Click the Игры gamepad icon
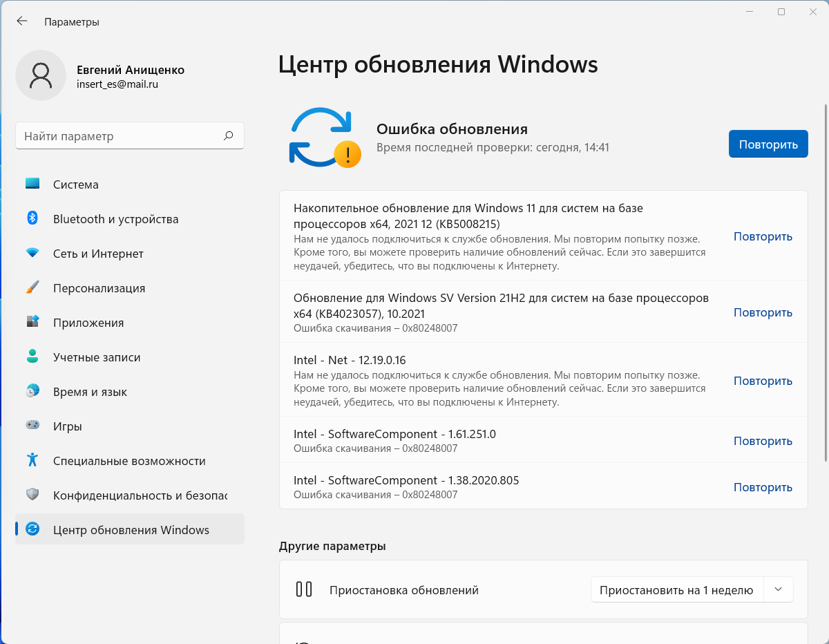This screenshot has width=829, height=644. pos(32,426)
